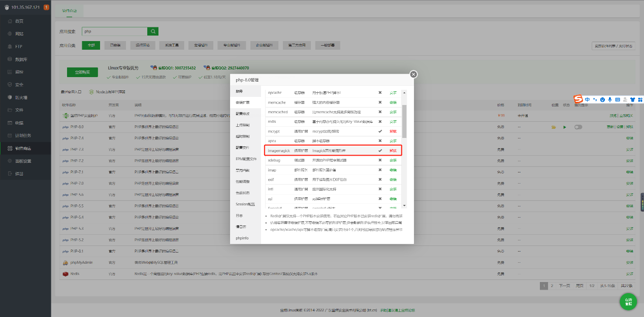The image size is (644, 317).
Task: Click the green play status icon for PHP-8.0
Action: pyautogui.click(x=564, y=127)
